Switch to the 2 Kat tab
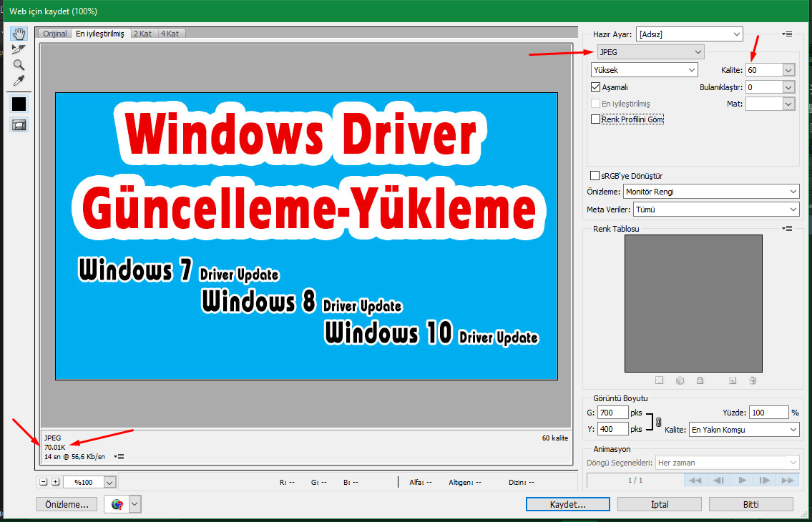The image size is (812, 522). (x=142, y=34)
